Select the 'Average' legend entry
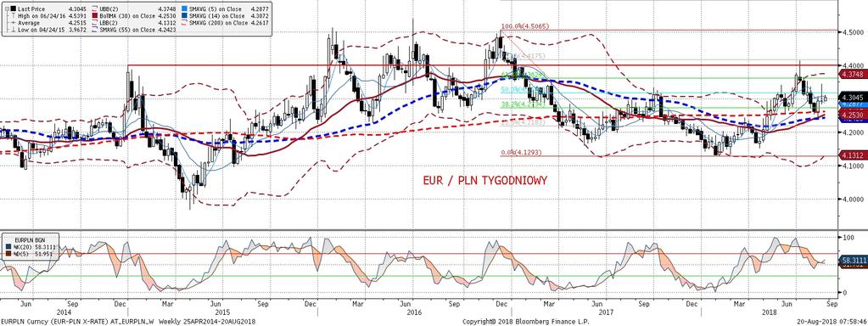 [29, 23]
